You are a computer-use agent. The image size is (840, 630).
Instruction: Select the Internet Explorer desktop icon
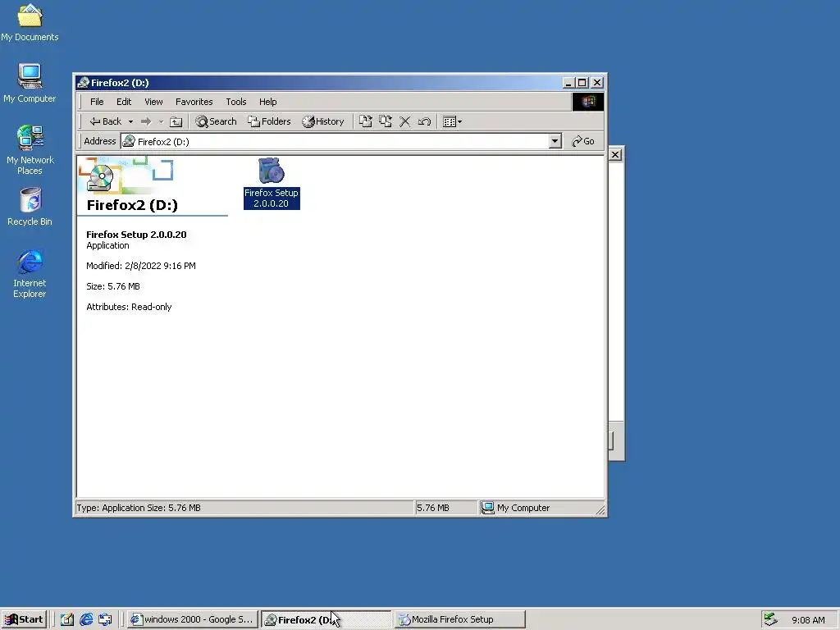pos(30,273)
